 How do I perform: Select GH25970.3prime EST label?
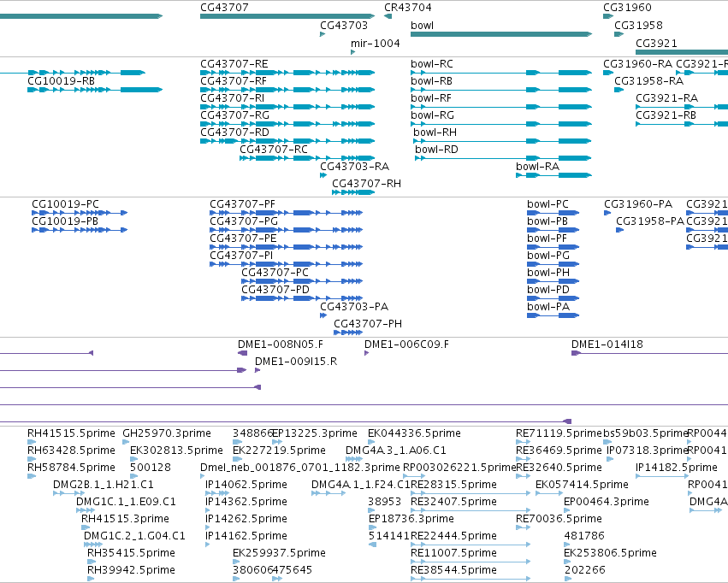(x=167, y=433)
